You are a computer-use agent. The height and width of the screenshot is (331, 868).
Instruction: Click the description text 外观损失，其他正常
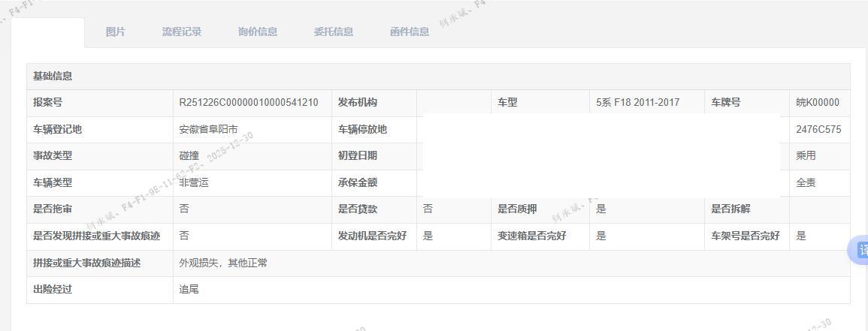point(222,263)
